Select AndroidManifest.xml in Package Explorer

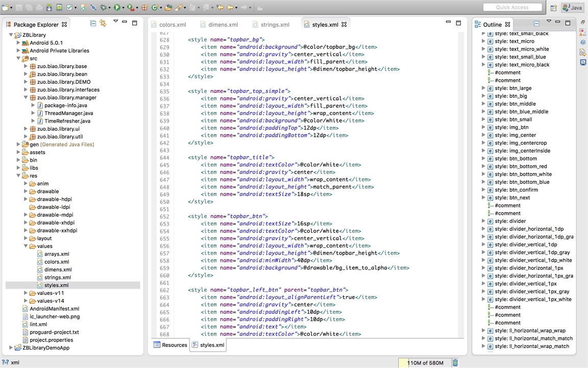pyautogui.click(x=54, y=309)
